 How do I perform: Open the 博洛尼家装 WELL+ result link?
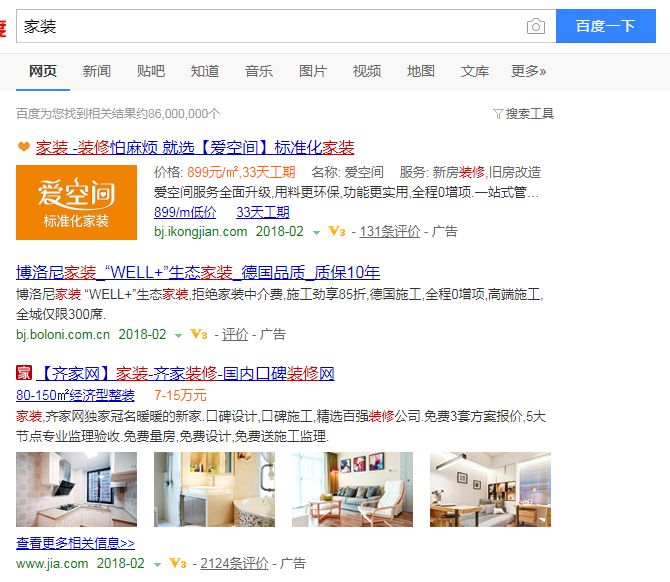(x=198, y=272)
